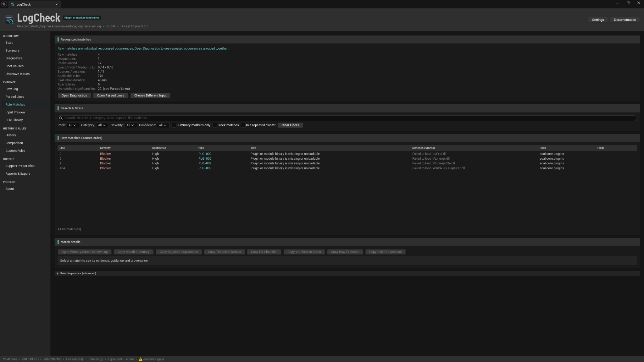Enable the Block matches checkbox
The width and height of the screenshot is (644, 362).
pos(215,125)
